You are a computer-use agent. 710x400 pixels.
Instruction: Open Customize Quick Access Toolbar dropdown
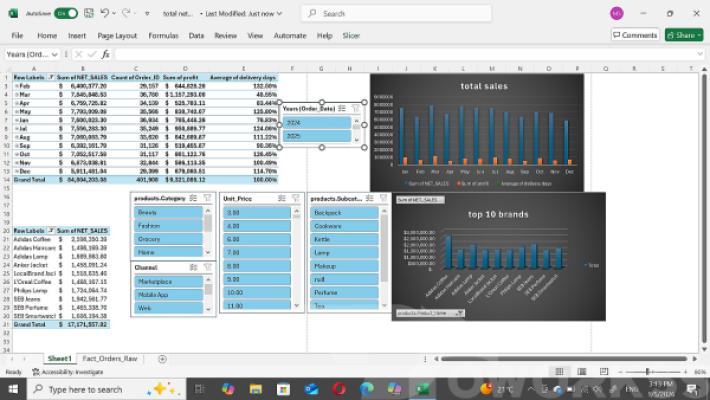147,14
